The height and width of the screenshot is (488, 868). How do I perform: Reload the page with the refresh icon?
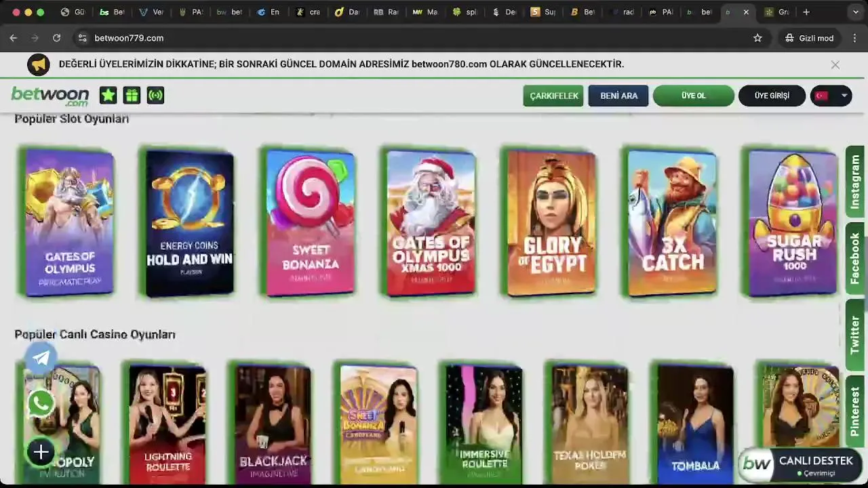coord(56,38)
